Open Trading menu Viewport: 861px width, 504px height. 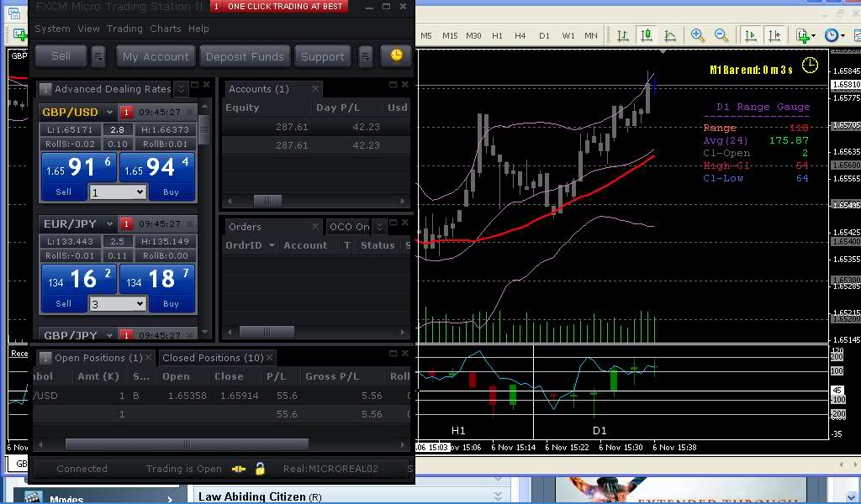pyautogui.click(x=124, y=29)
